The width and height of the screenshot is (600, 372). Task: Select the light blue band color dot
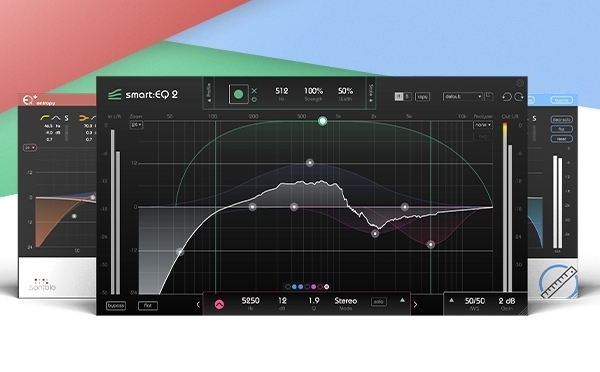click(x=294, y=287)
